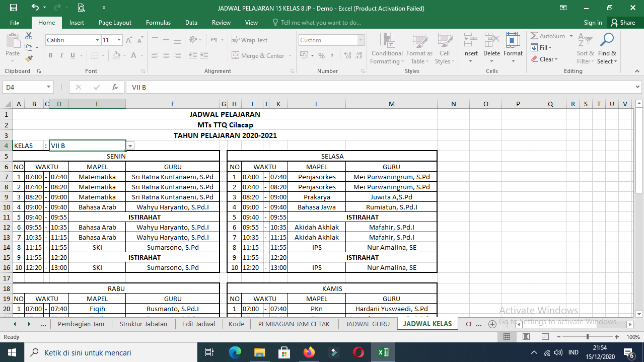Click the Decrease Font Size icon
The height and width of the screenshot is (362, 644).
coord(140,40)
